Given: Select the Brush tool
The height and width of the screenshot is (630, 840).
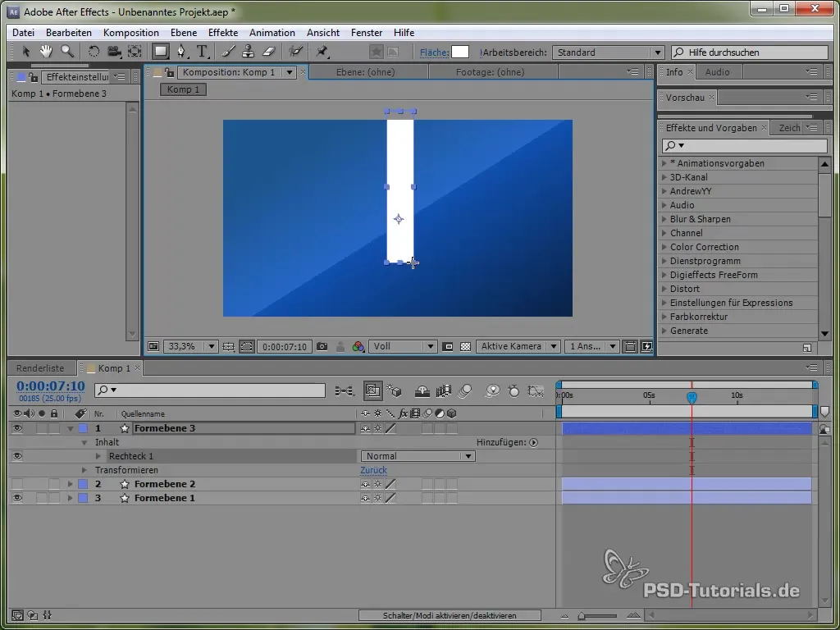Looking at the screenshot, I should [228, 52].
